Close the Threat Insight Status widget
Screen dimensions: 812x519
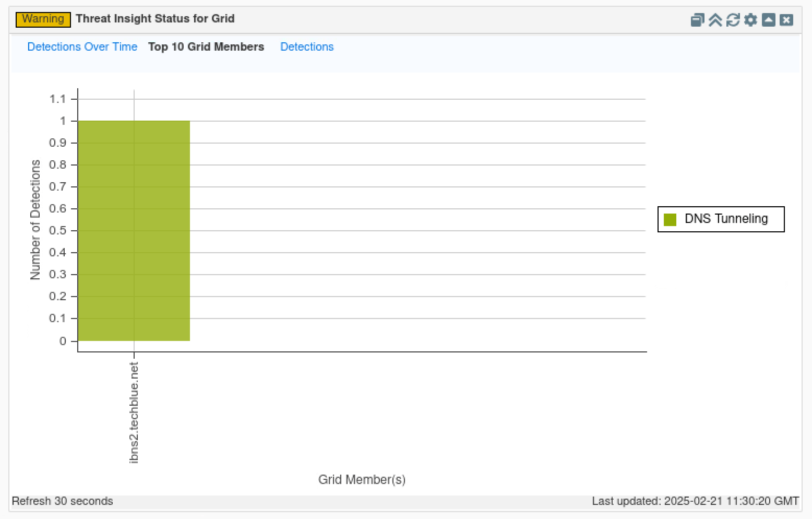tap(786, 20)
